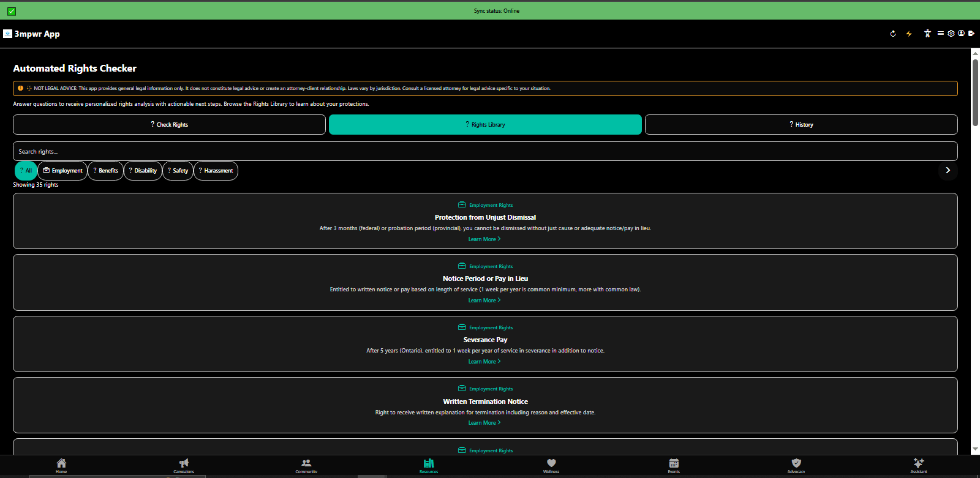This screenshot has height=478, width=980.
Task: Open the Advocacy shield icon
Action: (x=796, y=466)
